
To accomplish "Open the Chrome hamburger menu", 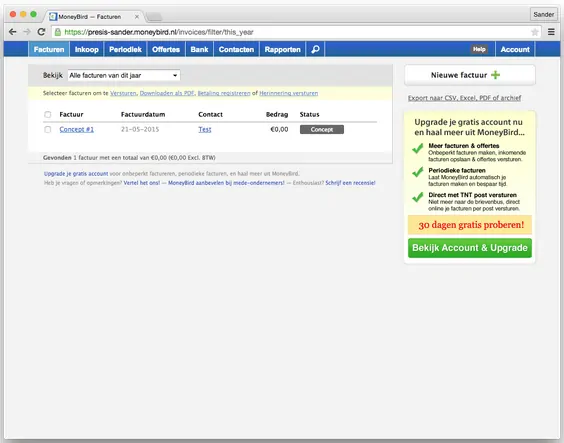I will click(551, 32).
